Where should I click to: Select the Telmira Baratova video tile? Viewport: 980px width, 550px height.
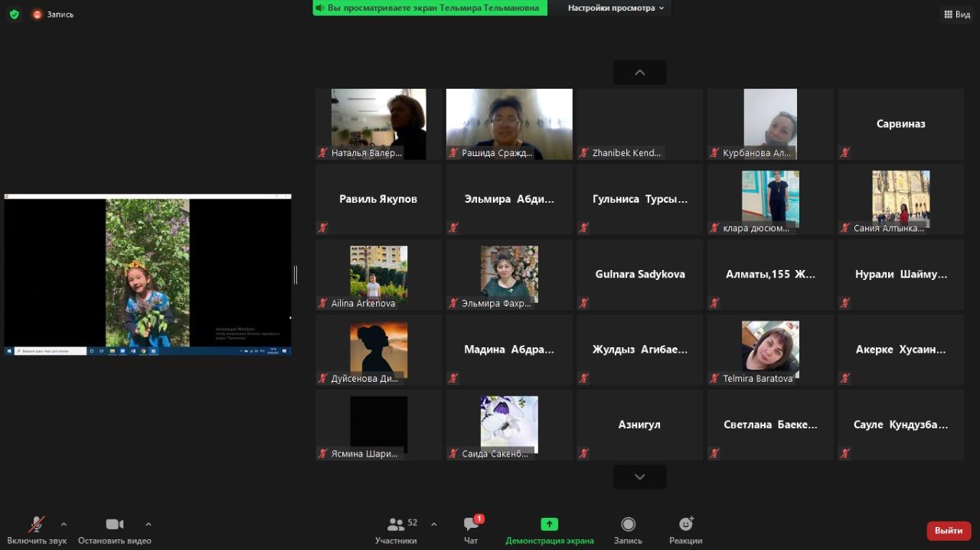tap(769, 350)
